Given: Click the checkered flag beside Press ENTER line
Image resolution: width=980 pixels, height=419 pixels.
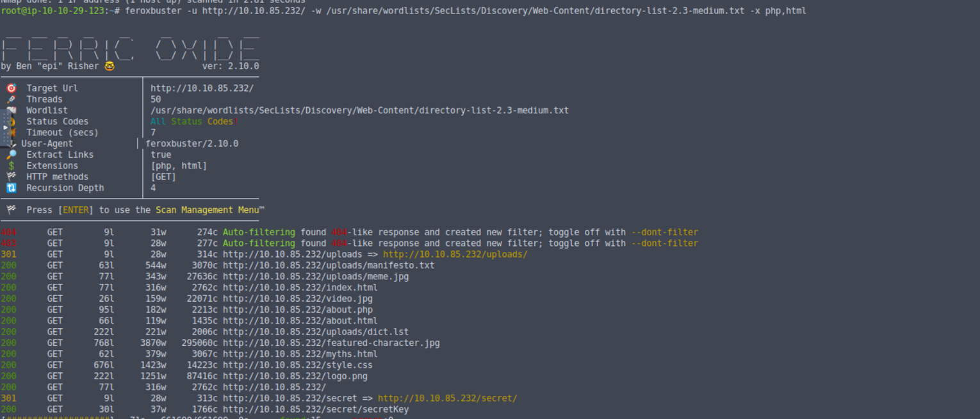Looking at the screenshot, I should pos(11,210).
